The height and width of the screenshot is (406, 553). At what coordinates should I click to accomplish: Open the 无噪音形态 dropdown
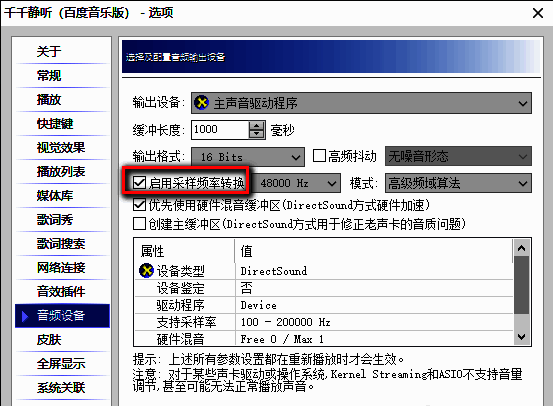(x=458, y=156)
